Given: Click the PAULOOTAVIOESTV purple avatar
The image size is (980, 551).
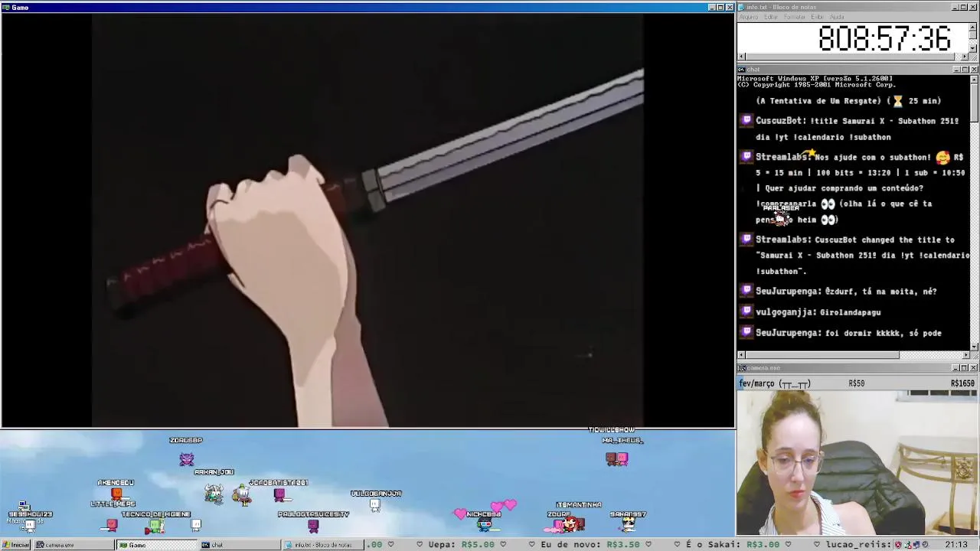Looking at the screenshot, I should tap(313, 525).
